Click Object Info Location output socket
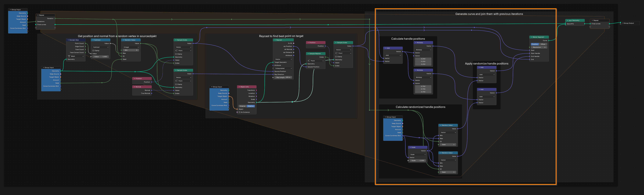This screenshot has width=644, height=195. pyautogui.click(x=256, y=93)
